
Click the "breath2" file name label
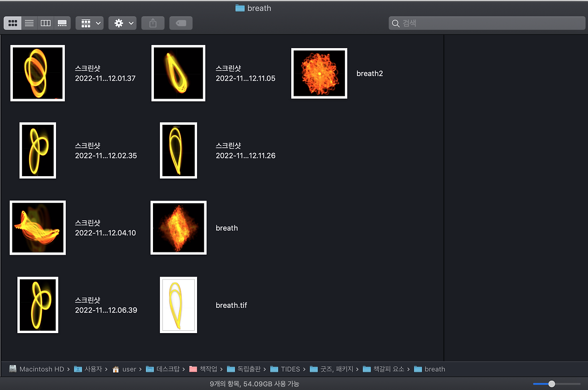[370, 73]
